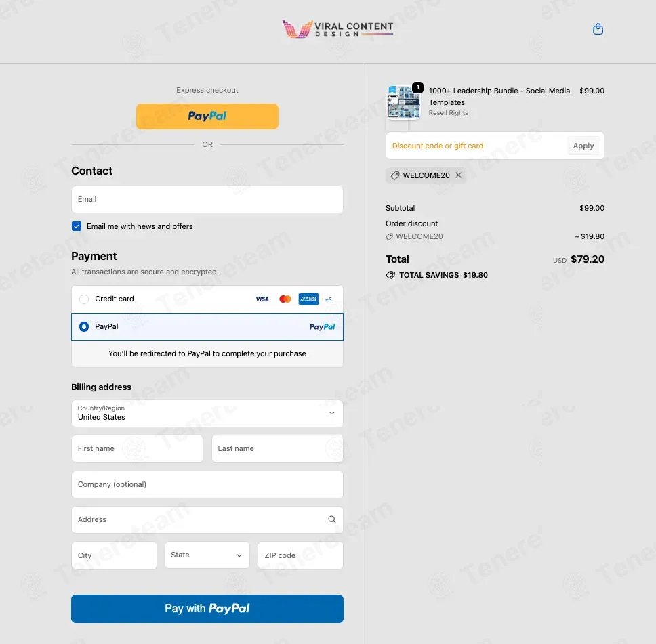Viewport: 656px width, 644px height.
Task: Focus the Last name field
Action: coord(277,449)
